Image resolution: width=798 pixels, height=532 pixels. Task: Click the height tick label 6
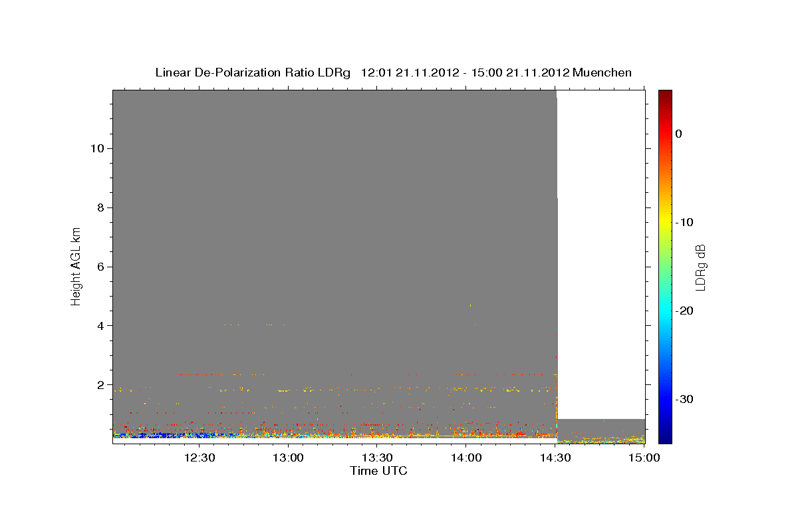tap(100, 266)
